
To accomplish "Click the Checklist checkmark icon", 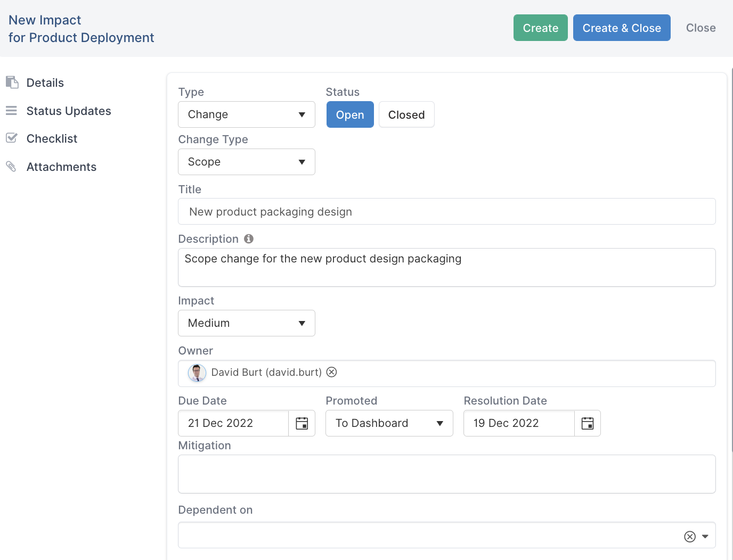I will click(x=12, y=138).
